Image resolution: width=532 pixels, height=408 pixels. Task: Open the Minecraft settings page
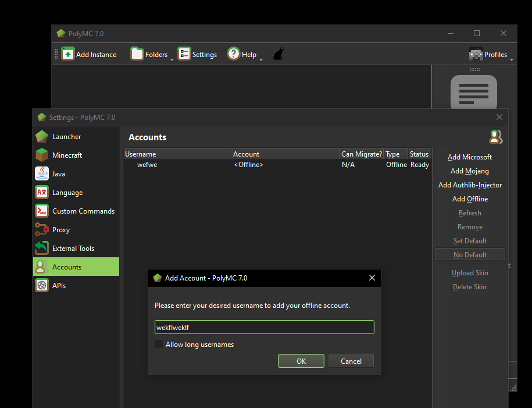coord(76,155)
